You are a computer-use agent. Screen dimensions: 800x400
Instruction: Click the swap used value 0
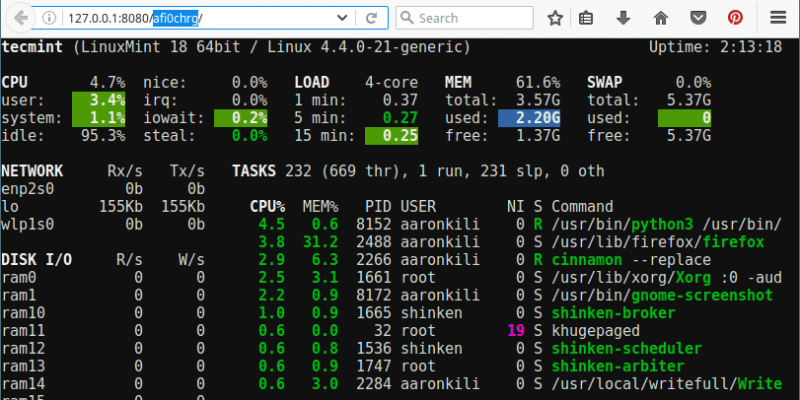point(684,118)
